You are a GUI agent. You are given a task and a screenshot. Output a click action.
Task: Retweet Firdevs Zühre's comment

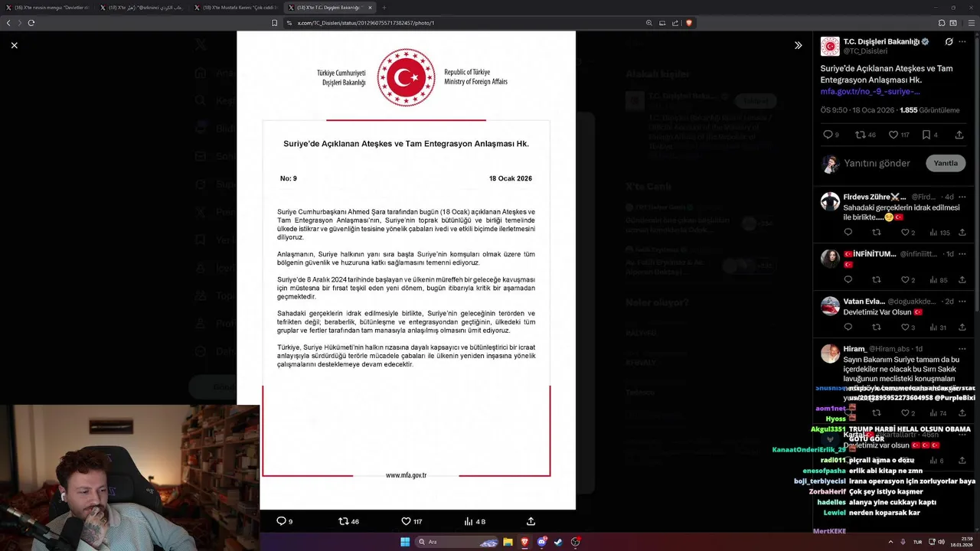tap(876, 232)
